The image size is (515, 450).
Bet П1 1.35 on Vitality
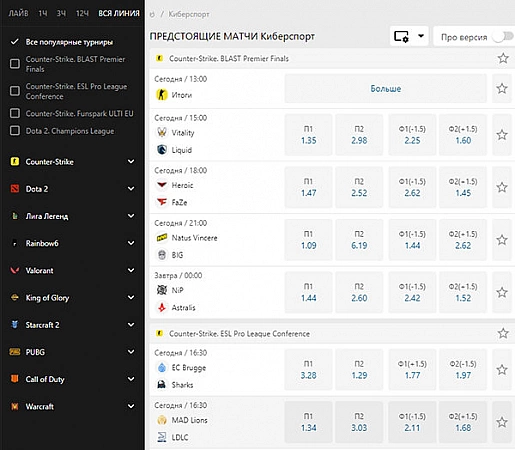click(x=308, y=135)
